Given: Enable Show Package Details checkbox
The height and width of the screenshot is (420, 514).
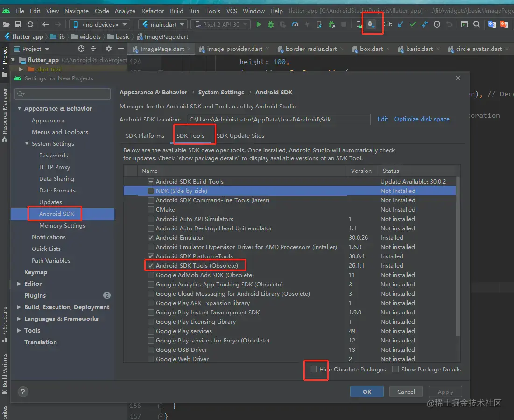Looking at the screenshot, I should coord(396,369).
